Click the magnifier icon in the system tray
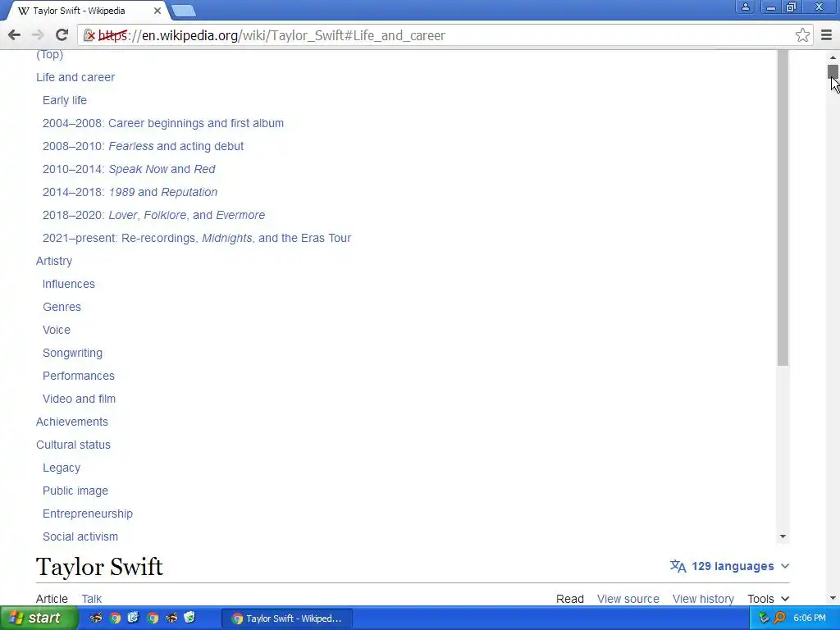Screen dimensions: 840x630 coord(779,619)
